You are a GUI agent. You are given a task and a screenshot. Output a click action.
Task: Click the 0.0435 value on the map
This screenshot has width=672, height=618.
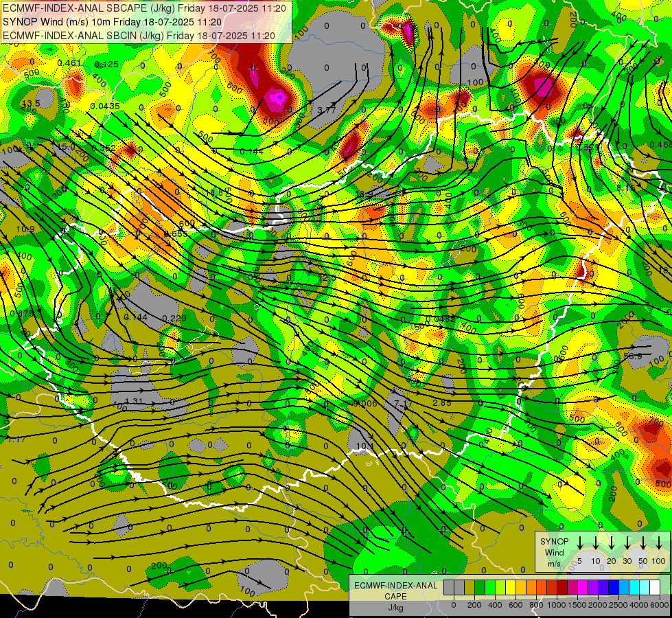pyautogui.click(x=105, y=106)
